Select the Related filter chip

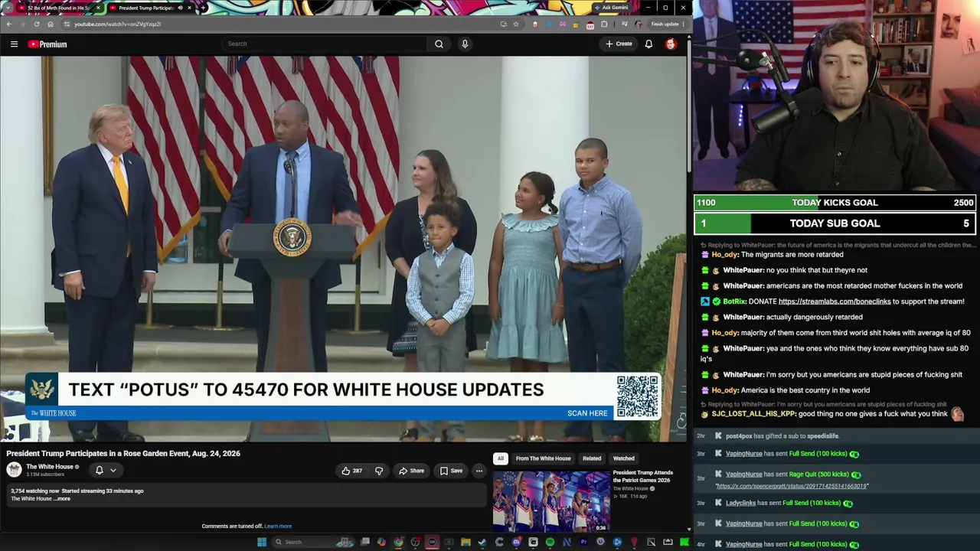(592, 458)
